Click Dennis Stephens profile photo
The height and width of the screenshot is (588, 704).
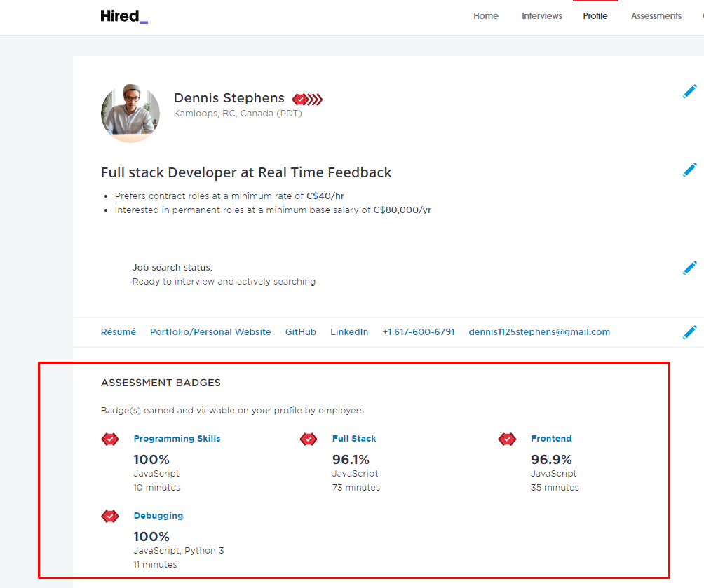[130, 113]
